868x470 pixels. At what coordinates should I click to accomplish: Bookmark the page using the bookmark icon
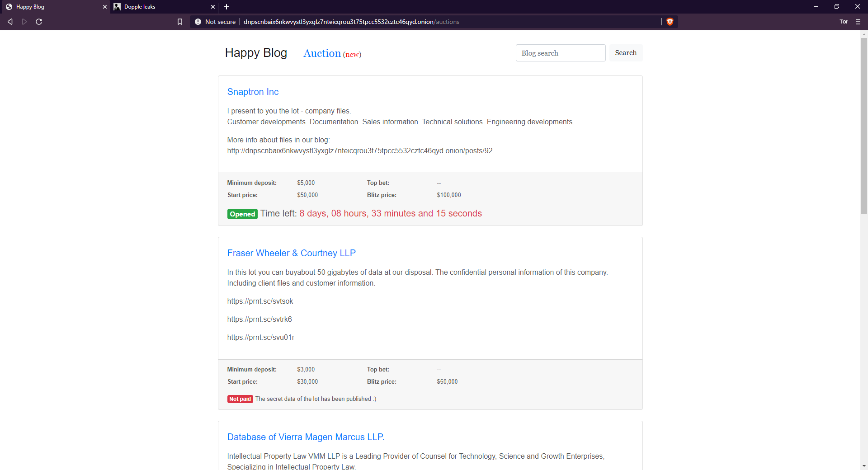[x=180, y=22]
